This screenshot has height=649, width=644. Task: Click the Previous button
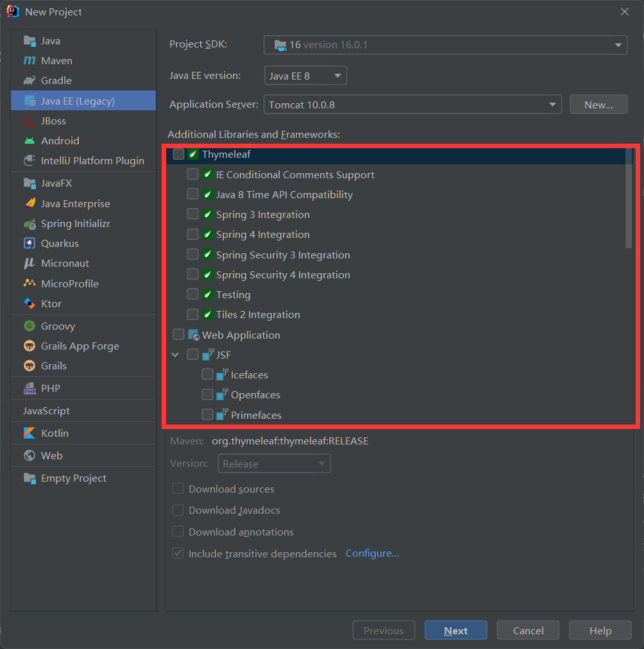[x=384, y=630]
